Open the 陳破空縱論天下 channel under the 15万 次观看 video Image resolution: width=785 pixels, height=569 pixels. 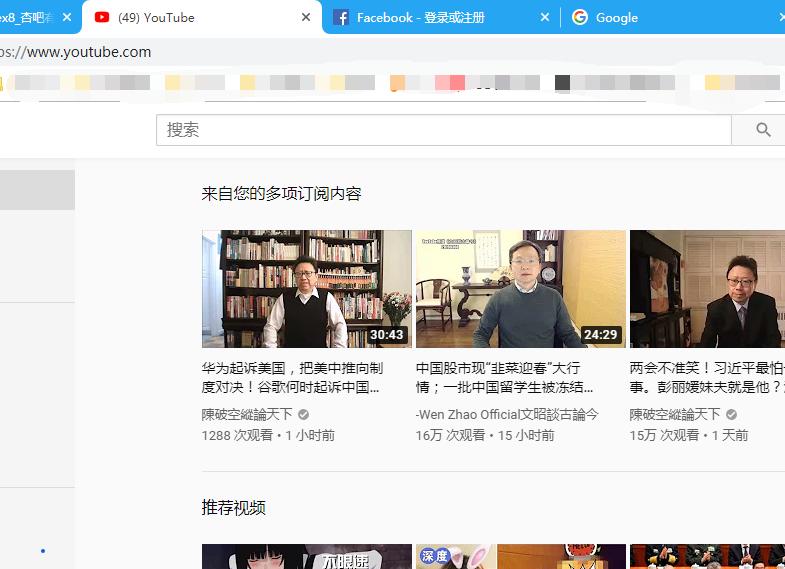tap(675, 414)
